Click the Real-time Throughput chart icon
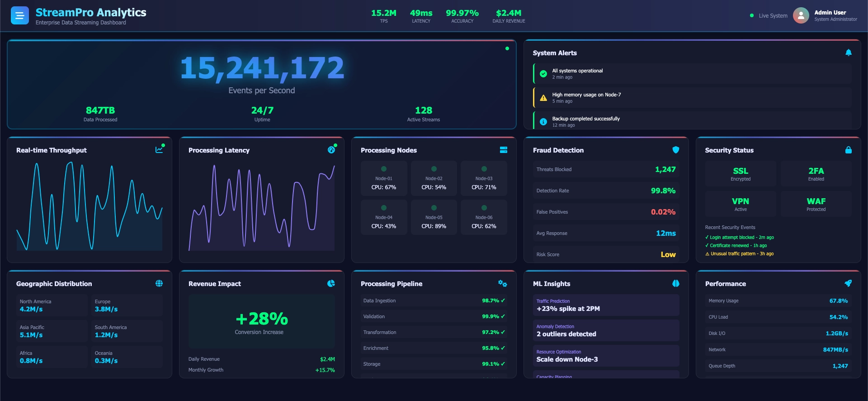The width and height of the screenshot is (868, 401). (x=159, y=150)
